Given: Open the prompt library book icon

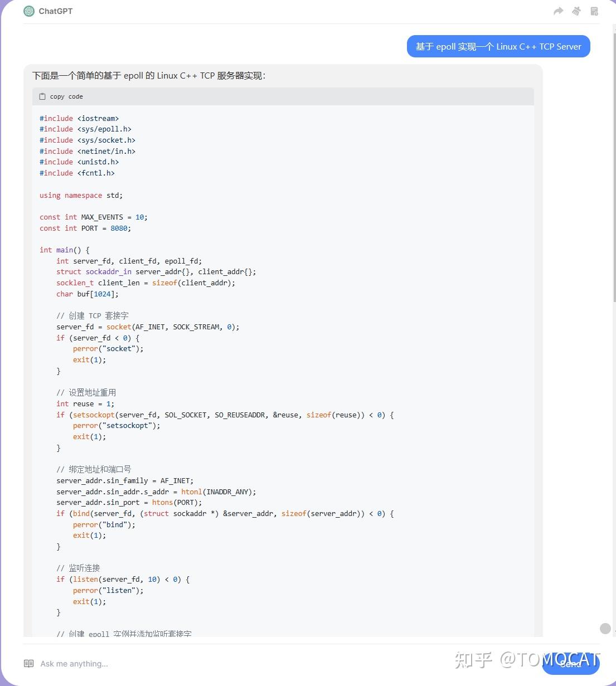Looking at the screenshot, I should pos(29,663).
